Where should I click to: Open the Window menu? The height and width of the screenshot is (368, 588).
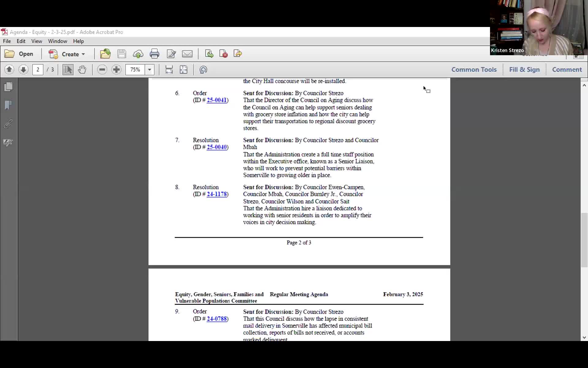point(57,41)
